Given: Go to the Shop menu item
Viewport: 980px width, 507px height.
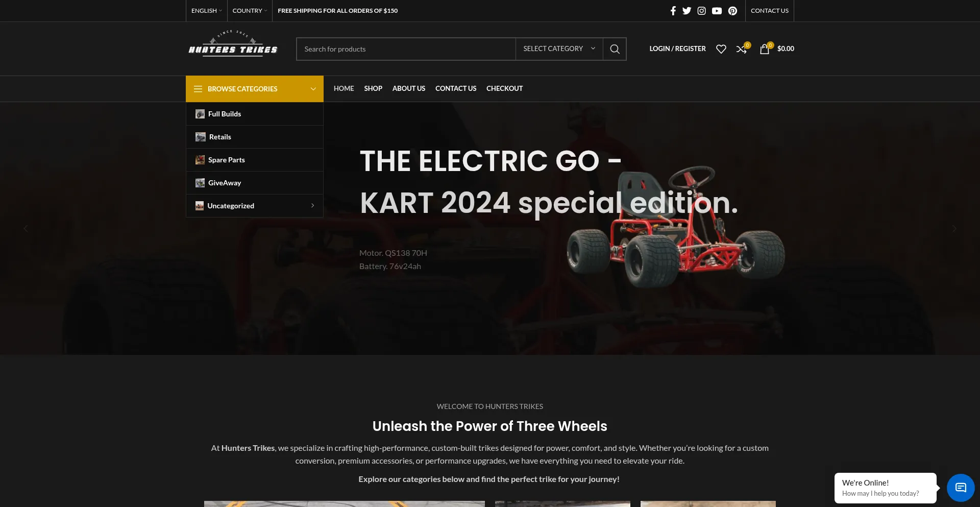Looking at the screenshot, I should click(x=373, y=88).
